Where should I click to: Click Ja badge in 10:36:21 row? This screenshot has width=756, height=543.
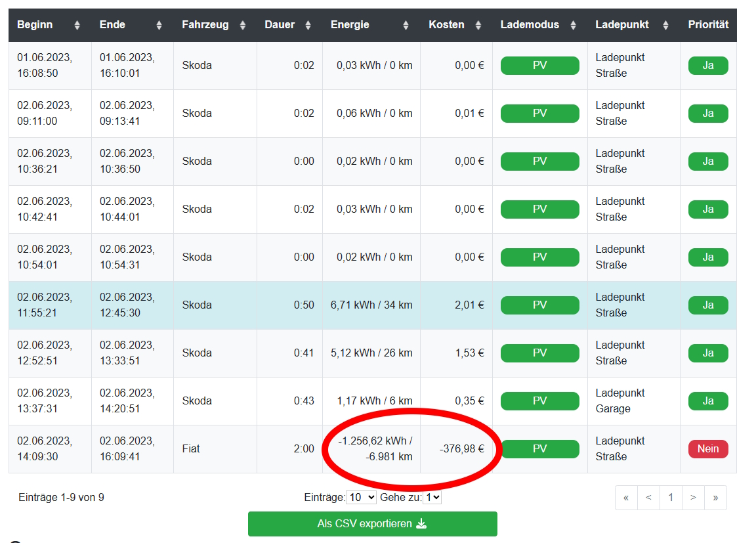tap(708, 162)
